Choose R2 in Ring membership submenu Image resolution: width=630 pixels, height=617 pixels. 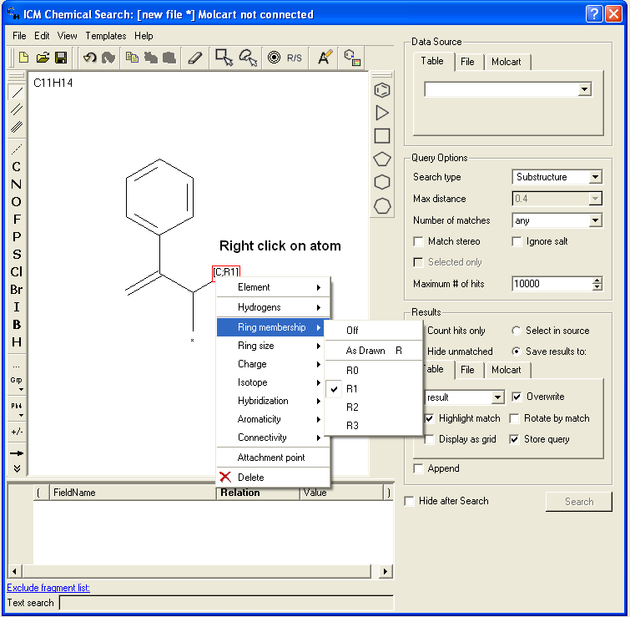tap(353, 407)
